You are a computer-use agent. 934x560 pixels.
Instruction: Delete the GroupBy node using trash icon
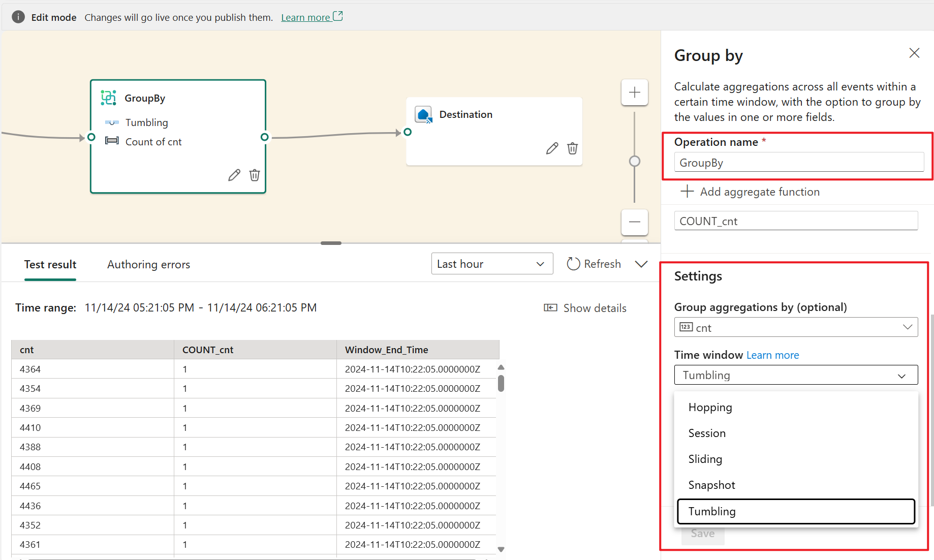click(x=255, y=175)
